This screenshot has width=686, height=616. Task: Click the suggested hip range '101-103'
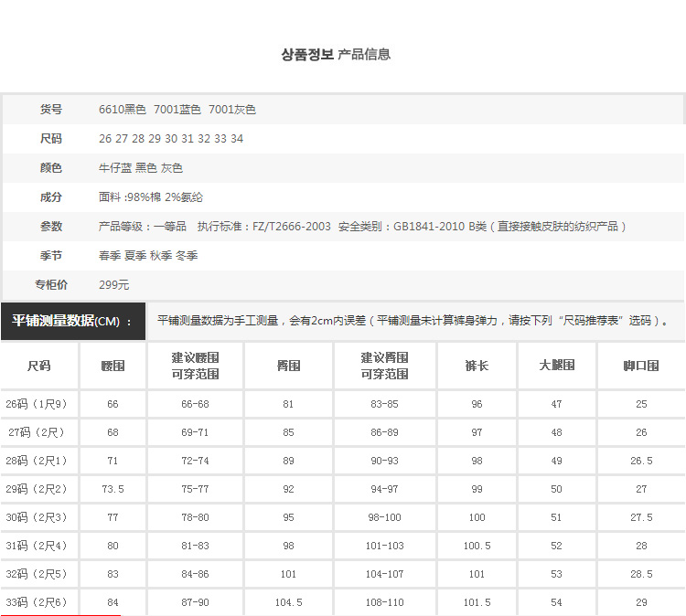point(384,546)
